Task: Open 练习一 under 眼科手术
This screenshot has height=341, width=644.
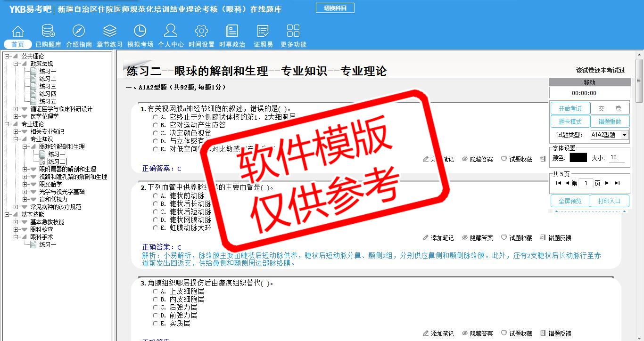Action: tap(48, 244)
